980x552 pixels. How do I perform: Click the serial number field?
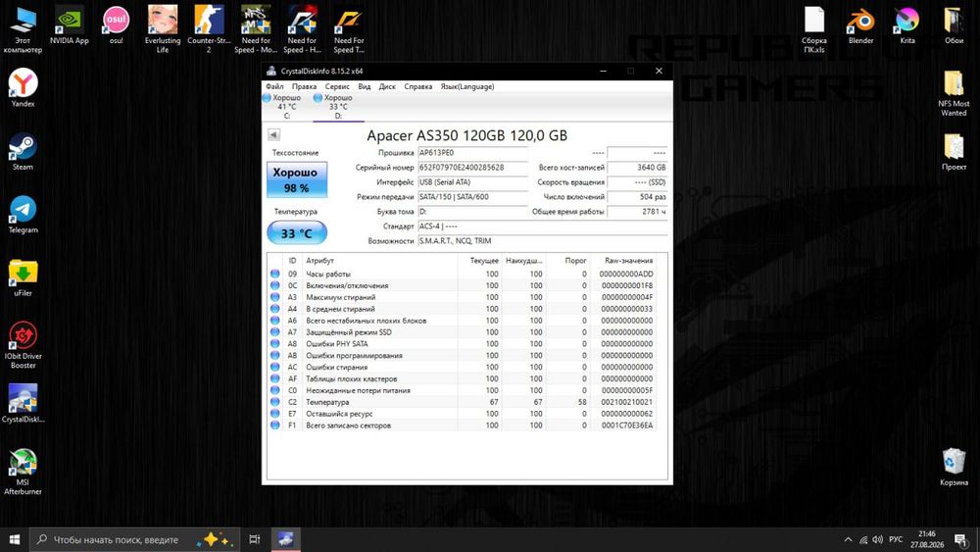472,168
